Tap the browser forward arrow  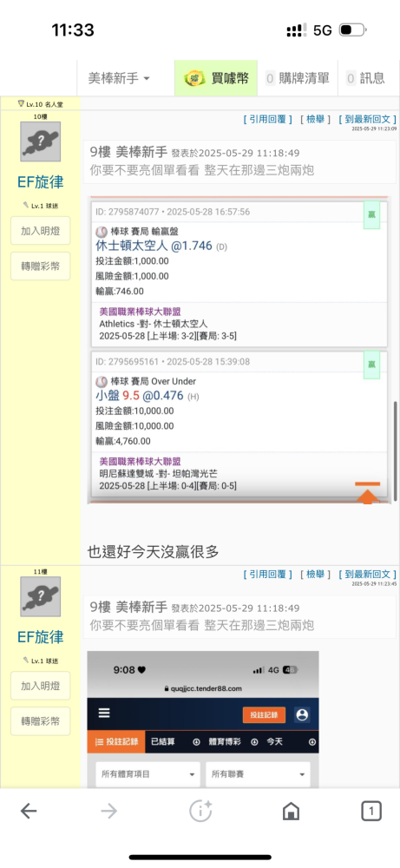[x=109, y=812]
